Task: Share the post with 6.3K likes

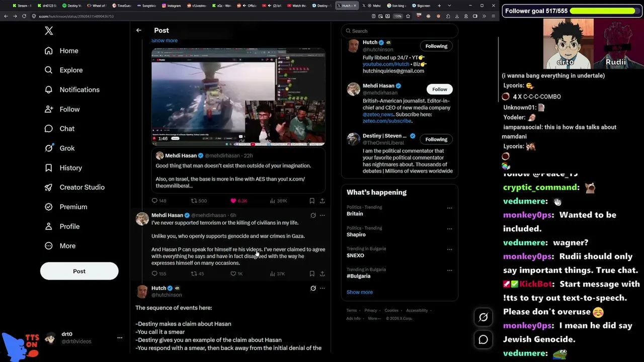Action: (x=323, y=201)
